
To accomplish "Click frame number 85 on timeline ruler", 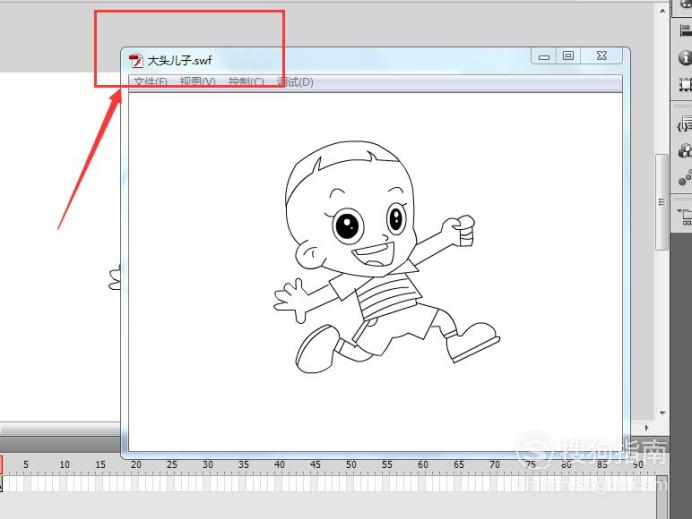I will (602, 464).
